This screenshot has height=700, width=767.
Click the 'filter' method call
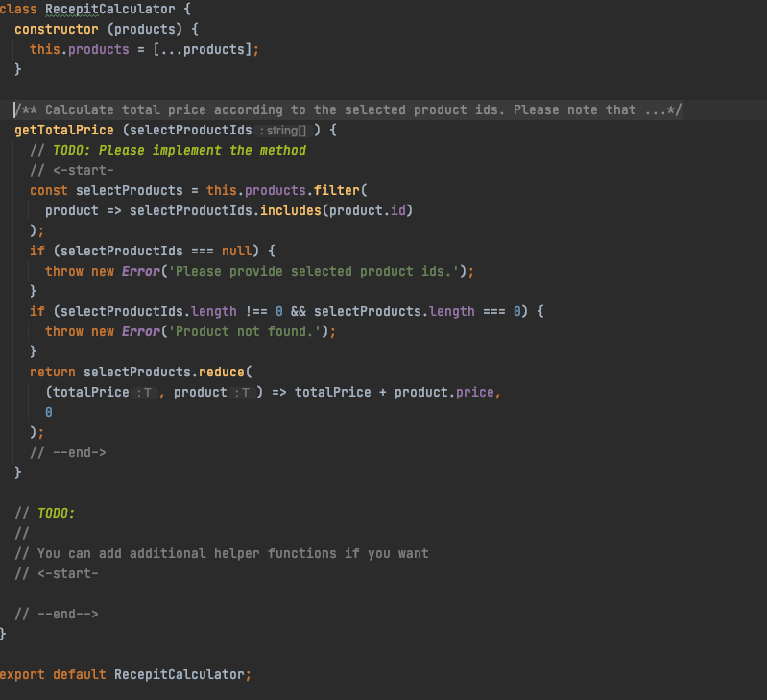coord(337,190)
